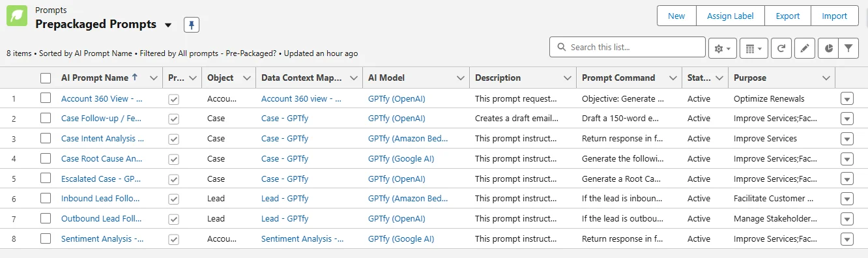Image resolution: width=868 pixels, height=258 pixels.
Task: Open Prompt Command column menu chevron
Action: tap(673, 78)
